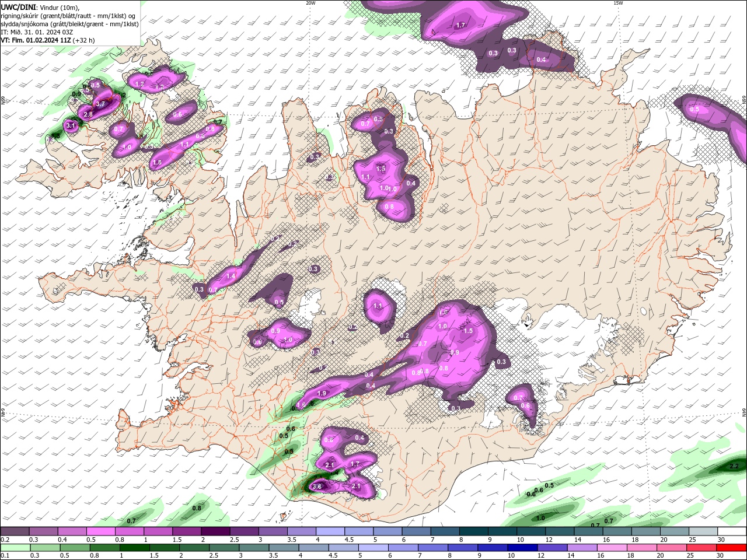Viewport: 747px width, 560px height.
Task: Click the '2.2' rain value on the map
Action: [734, 466]
